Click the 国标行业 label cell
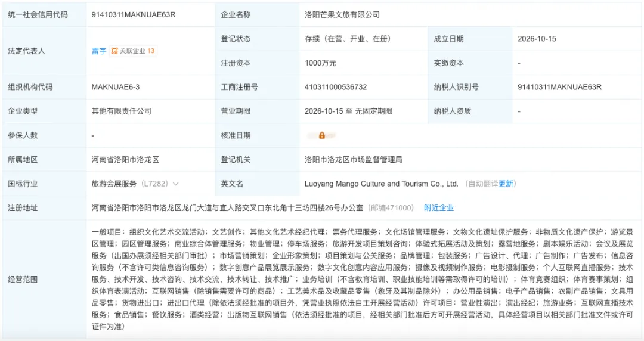 click(x=44, y=184)
